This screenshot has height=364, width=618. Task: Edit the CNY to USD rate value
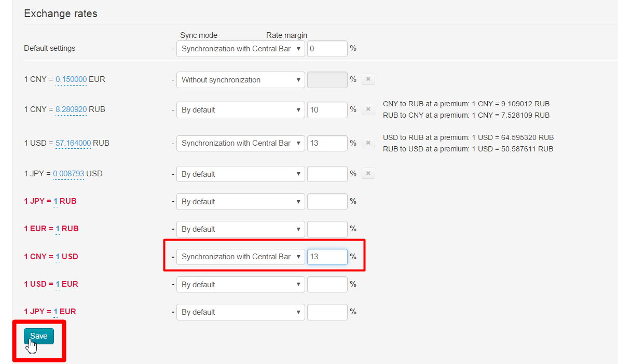click(58, 257)
